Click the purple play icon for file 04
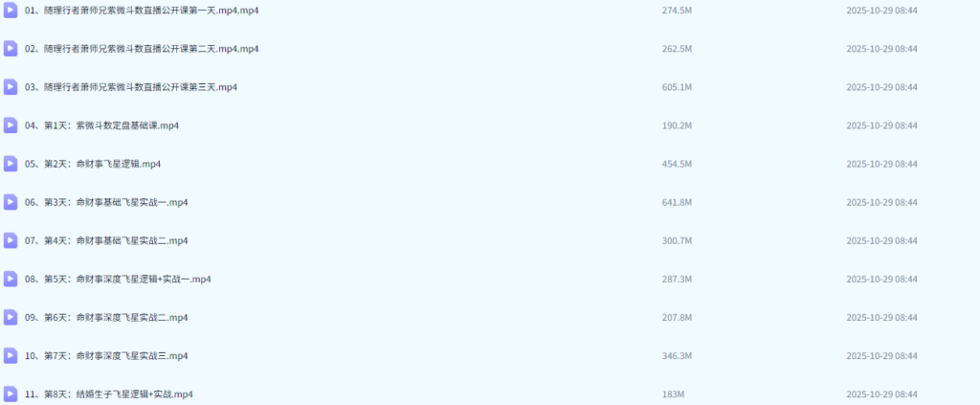The width and height of the screenshot is (980, 405). coord(10,125)
